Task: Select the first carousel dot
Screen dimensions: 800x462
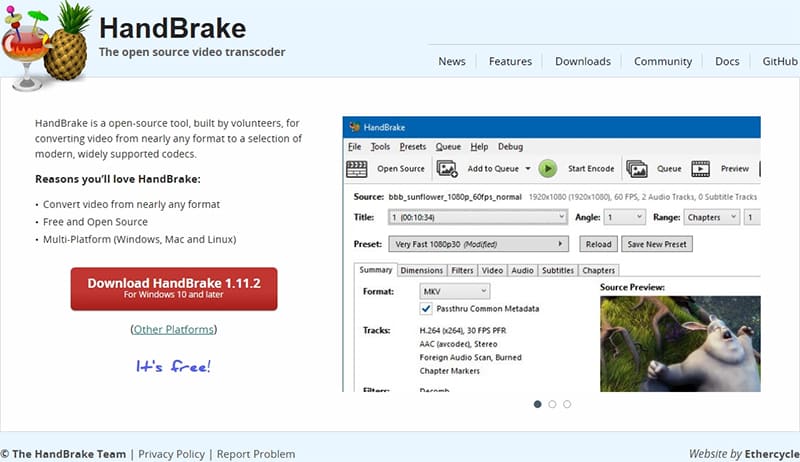Action: (x=537, y=404)
